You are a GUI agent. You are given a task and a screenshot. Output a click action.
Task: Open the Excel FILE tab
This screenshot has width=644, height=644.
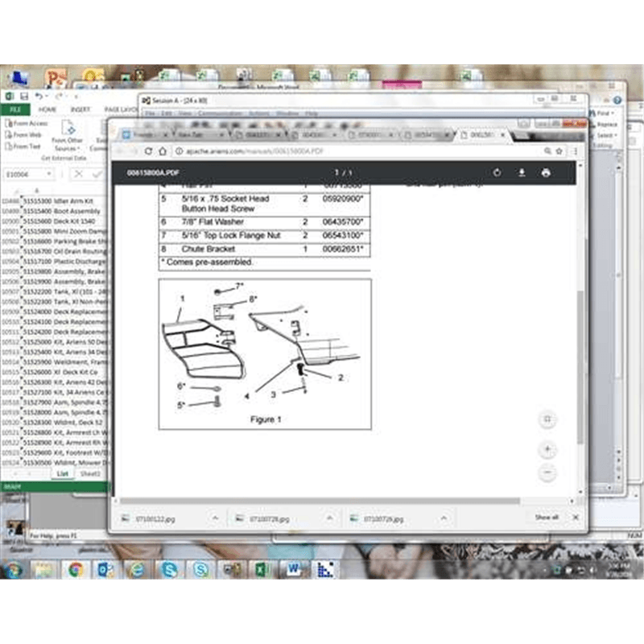click(x=14, y=109)
